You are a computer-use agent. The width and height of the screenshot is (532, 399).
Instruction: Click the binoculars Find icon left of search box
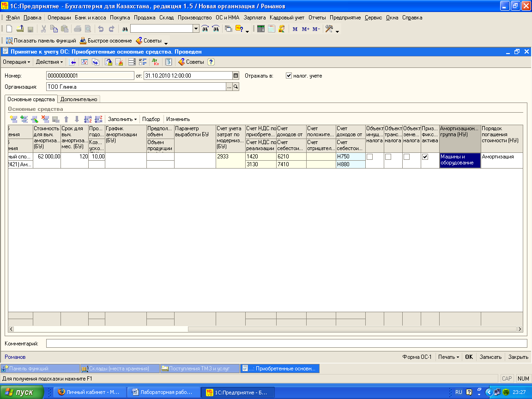pyautogui.click(x=125, y=29)
